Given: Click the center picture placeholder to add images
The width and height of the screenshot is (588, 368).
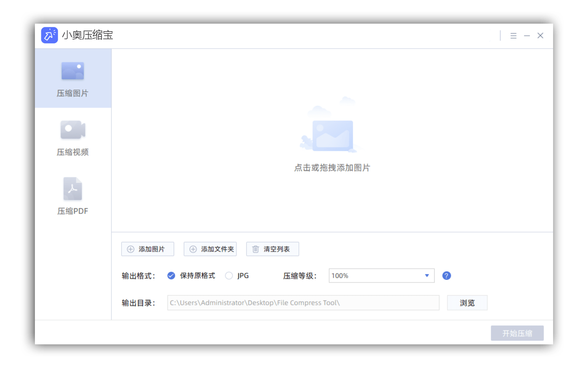Looking at the screenshot, I should tap(332, 135).
